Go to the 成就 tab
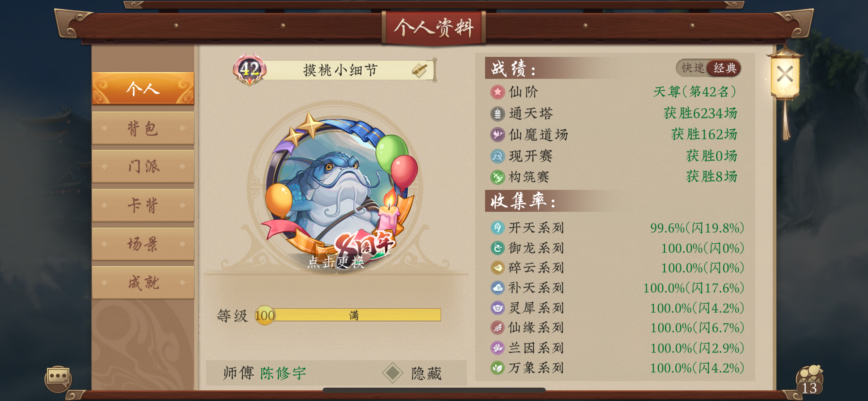The height and width of the screenshot is (401, 868). (x=143, y=283)
